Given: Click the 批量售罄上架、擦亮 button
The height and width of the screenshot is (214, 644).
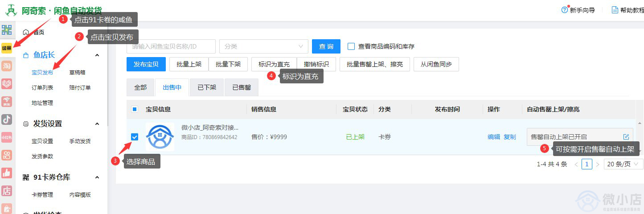Looking at the screenshot, I should point(375,64).
